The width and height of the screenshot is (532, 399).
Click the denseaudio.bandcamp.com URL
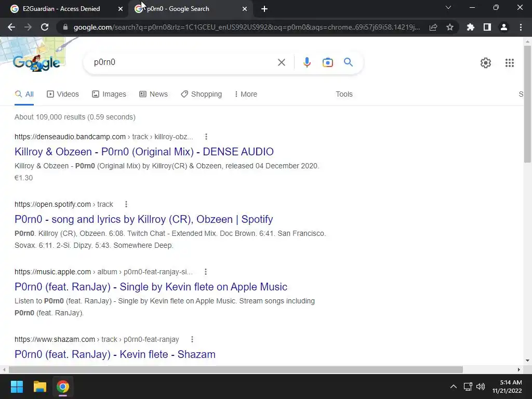[70, 137]
